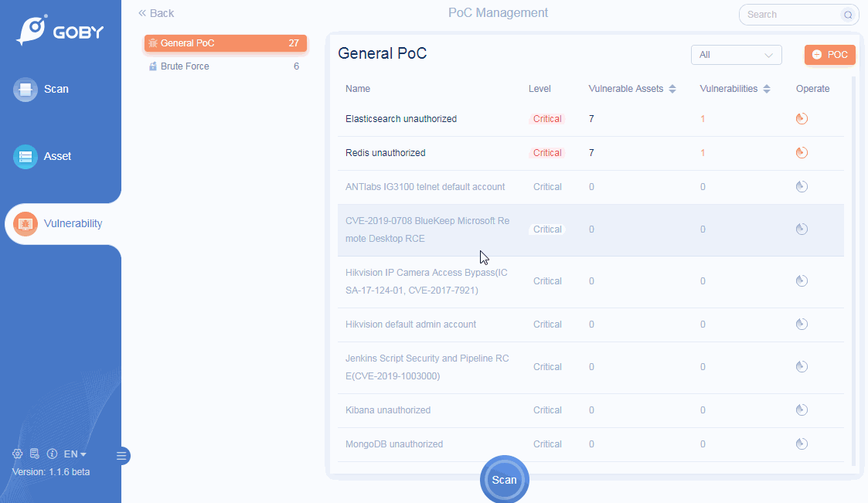Image resolution: width=868 pixels, height=503 pixels.
Task: Open the settings gear in the sidebar
Action: 17,454
